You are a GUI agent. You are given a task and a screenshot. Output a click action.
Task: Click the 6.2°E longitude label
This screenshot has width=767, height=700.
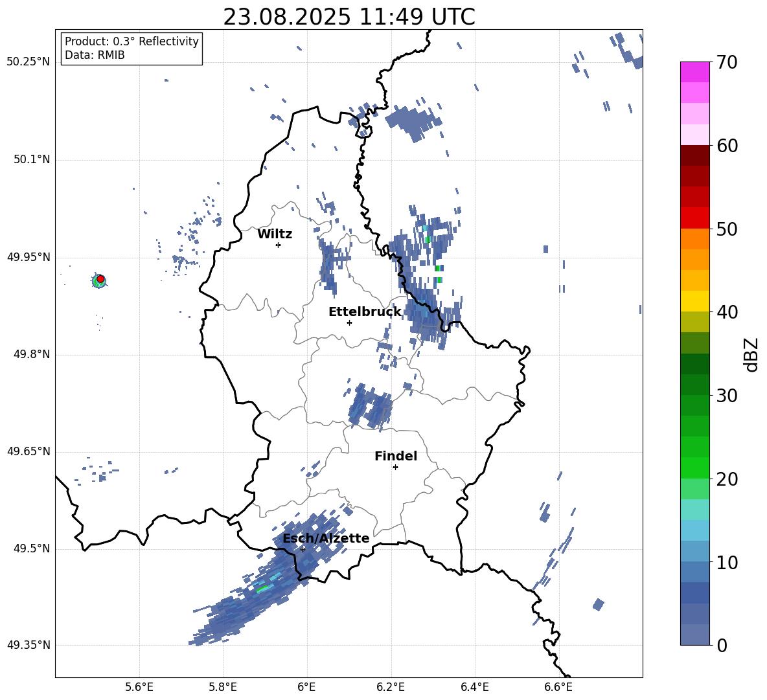[x=391, y=687]
